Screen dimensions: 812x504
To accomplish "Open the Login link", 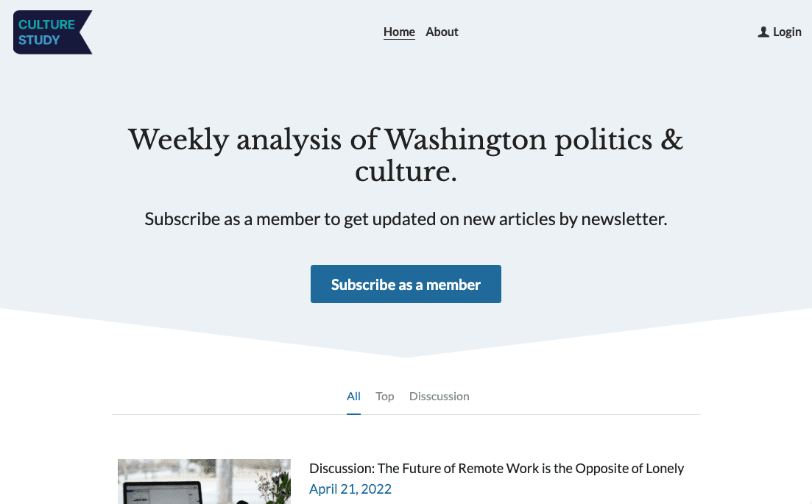I will pos(786,32).
